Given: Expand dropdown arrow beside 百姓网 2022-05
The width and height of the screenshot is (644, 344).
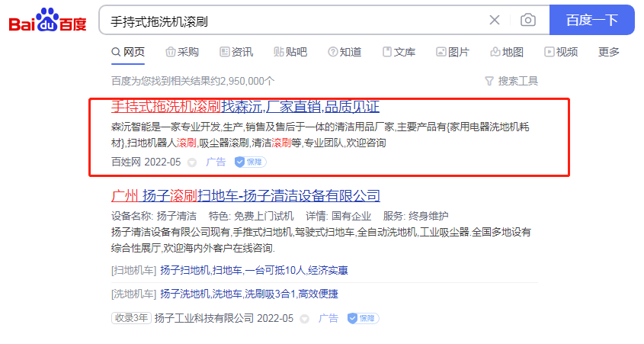Looking at the screenshot, I should 192,162.
